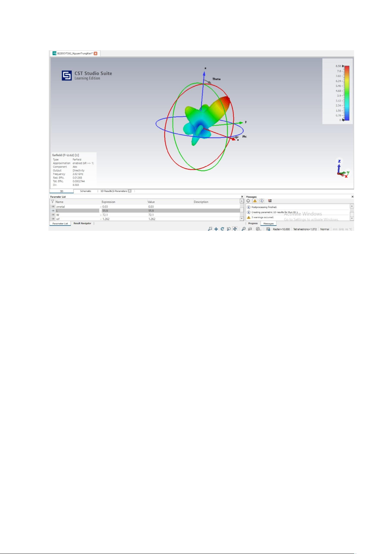Click the mm GHz ns units entry

pyautogui.click(x=342, y=229)
